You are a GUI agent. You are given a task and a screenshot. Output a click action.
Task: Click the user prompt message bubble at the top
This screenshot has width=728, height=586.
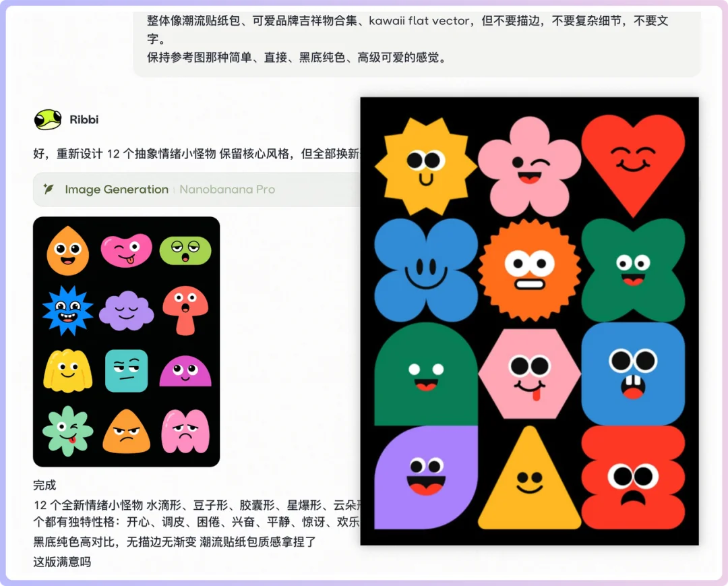pyautogui.click(x=417, y=39)
